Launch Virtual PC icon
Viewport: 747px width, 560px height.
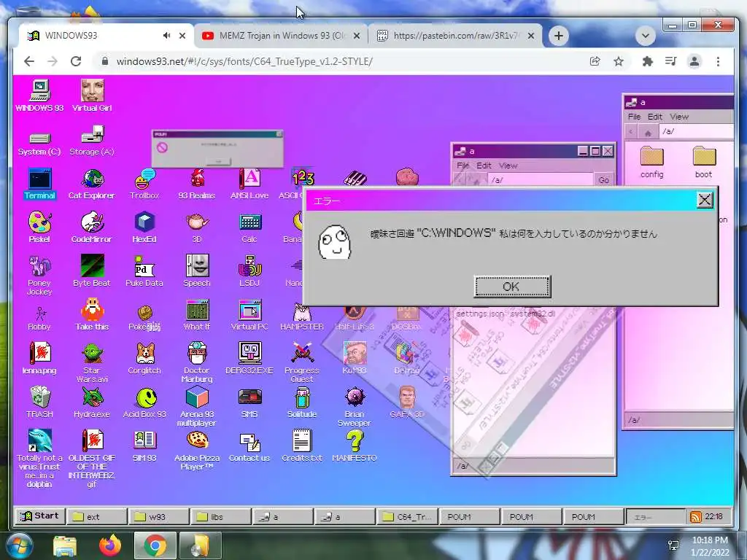[249, 315]
